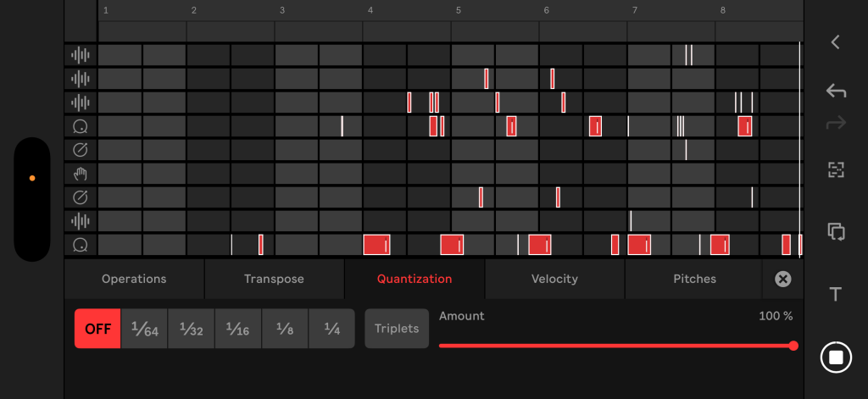Jump to bar 5 in the ruler
Screen dimensions: 868x399
click(x=459, y=10)
